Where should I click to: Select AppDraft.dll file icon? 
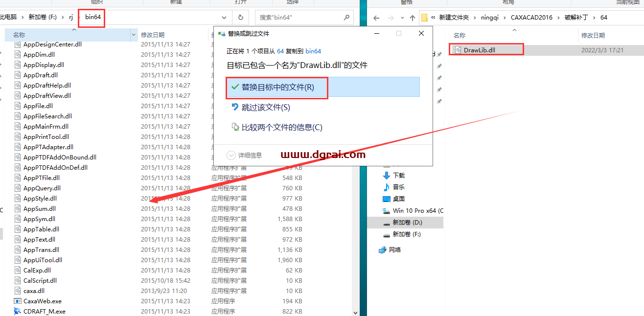pos(18,75)
